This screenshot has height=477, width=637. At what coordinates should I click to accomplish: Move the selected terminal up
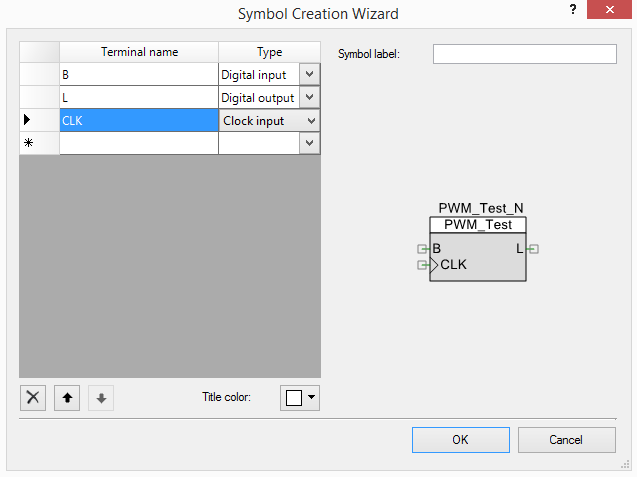(x=67, y=397)
